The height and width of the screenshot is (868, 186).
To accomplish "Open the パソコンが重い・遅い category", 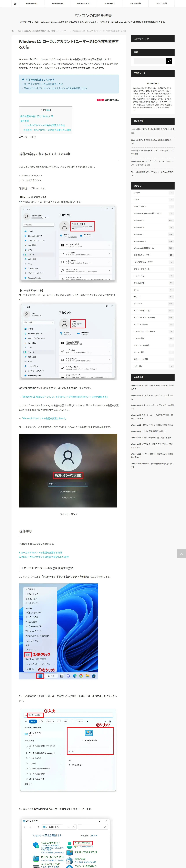I will pos(153,311).
